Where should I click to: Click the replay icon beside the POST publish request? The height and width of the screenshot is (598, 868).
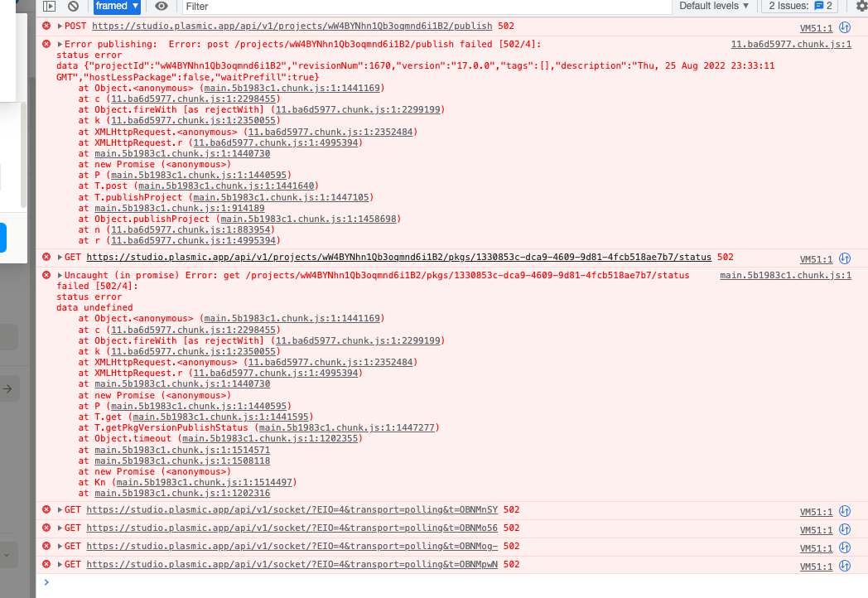(x=845, y=27)
